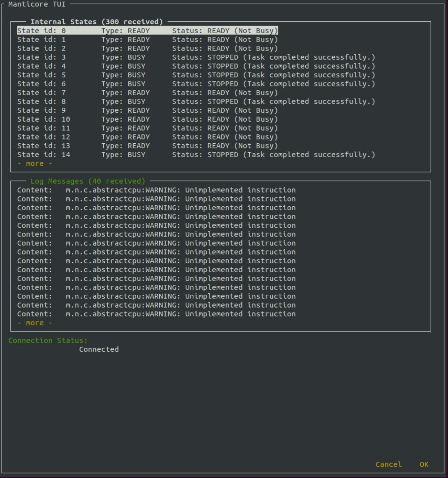
Task: Focus the Internal States panel title
Action: pyautogui.click(x=96, y=22)
